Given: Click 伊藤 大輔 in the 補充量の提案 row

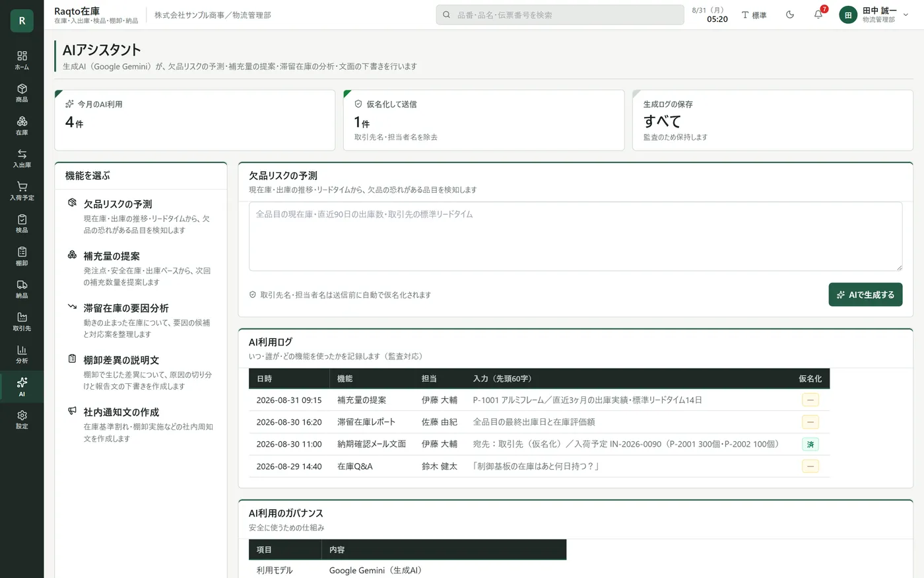Looking at the screenshot, I should click(x=440, y=400).
